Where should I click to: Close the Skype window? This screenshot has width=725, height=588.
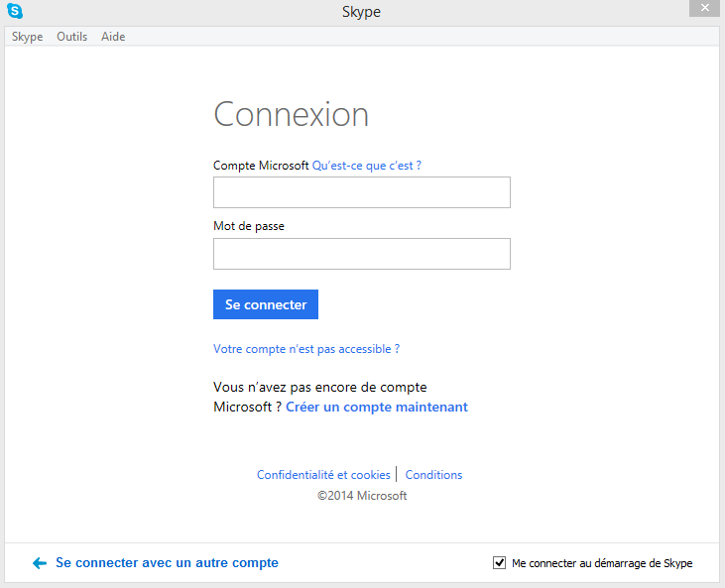point(704,8)
